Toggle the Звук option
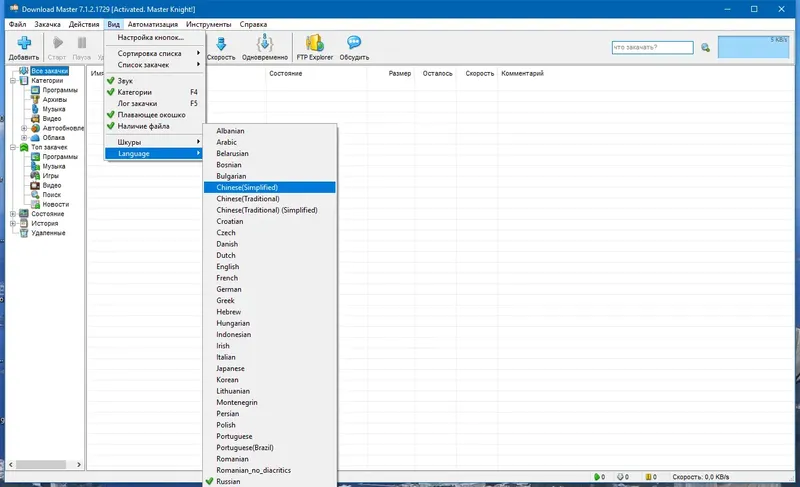 pos(154,81)
